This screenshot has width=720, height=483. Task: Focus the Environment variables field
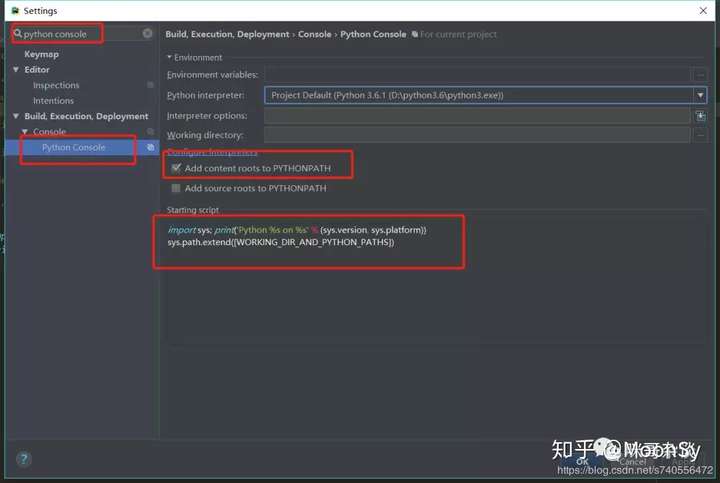[477, 75]
